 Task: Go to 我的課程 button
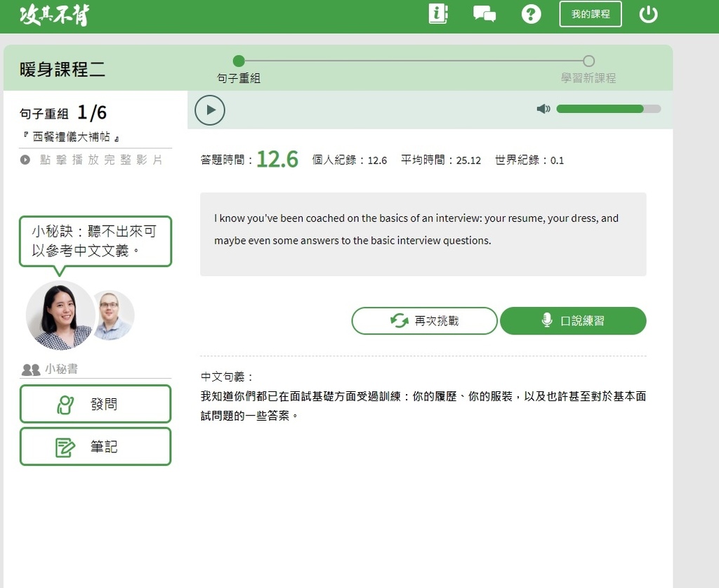(590, 14)
